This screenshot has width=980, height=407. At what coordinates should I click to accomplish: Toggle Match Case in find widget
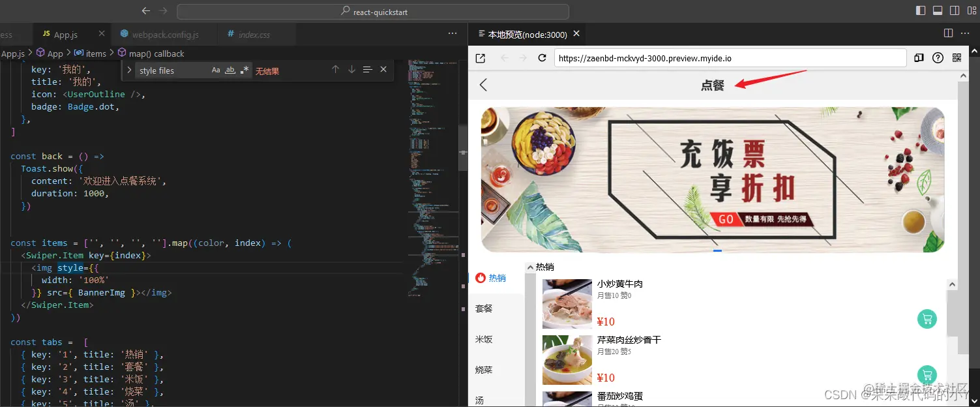click(216, 70)
